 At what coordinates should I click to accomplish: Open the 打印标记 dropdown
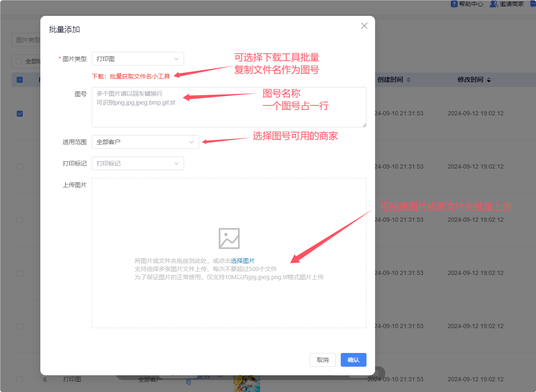138,163
